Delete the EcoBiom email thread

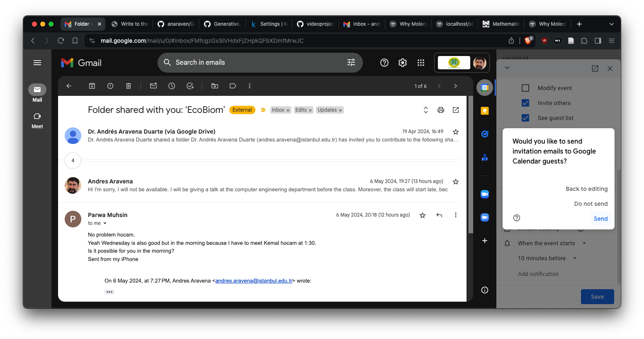[129, 86]
